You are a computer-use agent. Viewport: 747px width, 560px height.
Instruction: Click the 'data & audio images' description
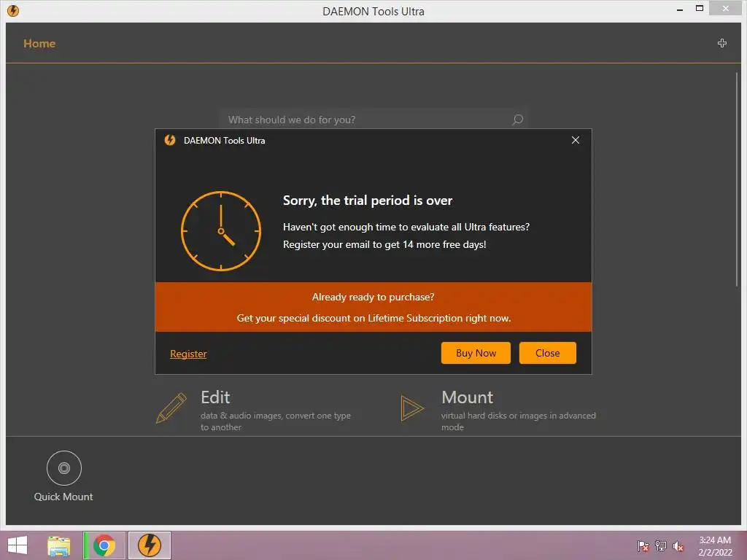point(275,421)
